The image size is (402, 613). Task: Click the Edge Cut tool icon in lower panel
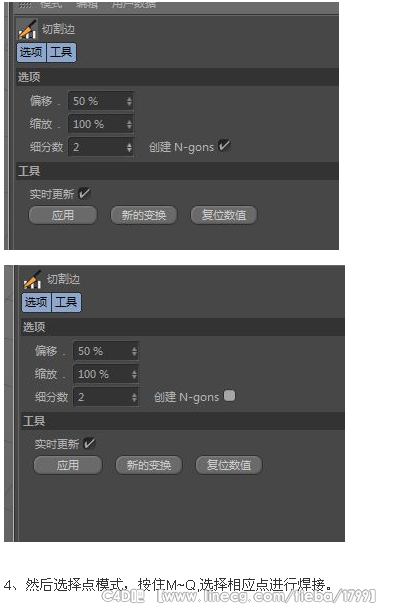coord(32,279)
